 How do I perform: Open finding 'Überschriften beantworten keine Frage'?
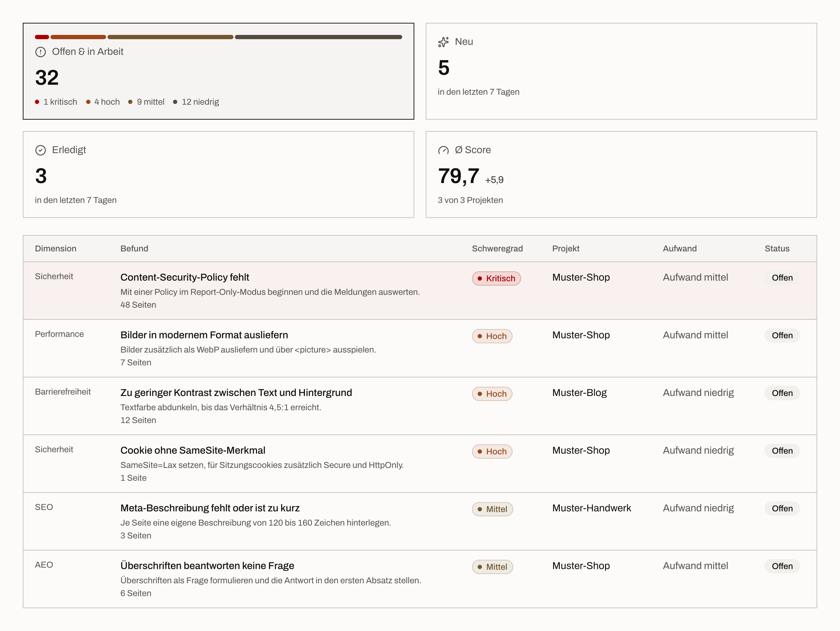click(x=207, y=566)
